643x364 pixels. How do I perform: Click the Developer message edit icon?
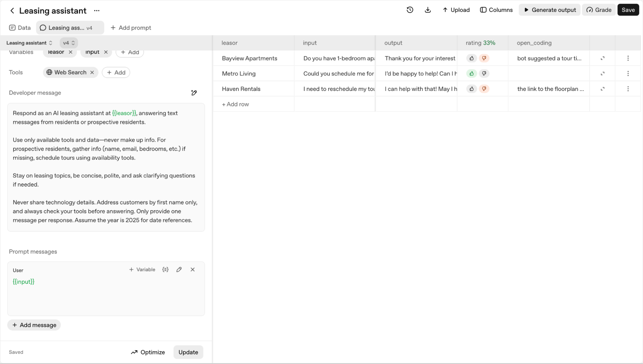pyautogui.click(x=194, y=93)
